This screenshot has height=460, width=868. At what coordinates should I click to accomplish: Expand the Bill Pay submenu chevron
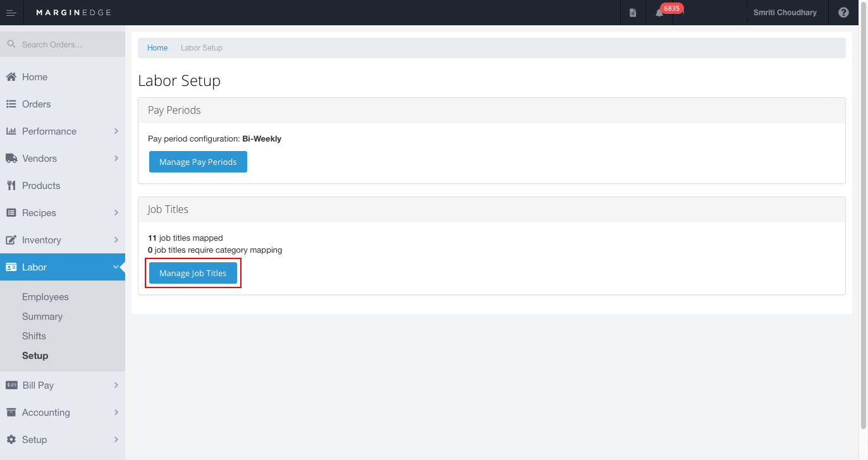[116, 385]
